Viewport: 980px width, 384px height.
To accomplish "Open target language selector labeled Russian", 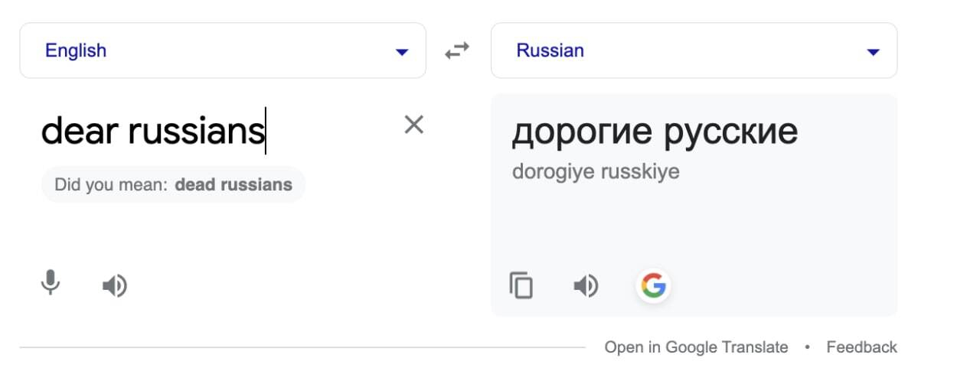I will tap(550, 50).
